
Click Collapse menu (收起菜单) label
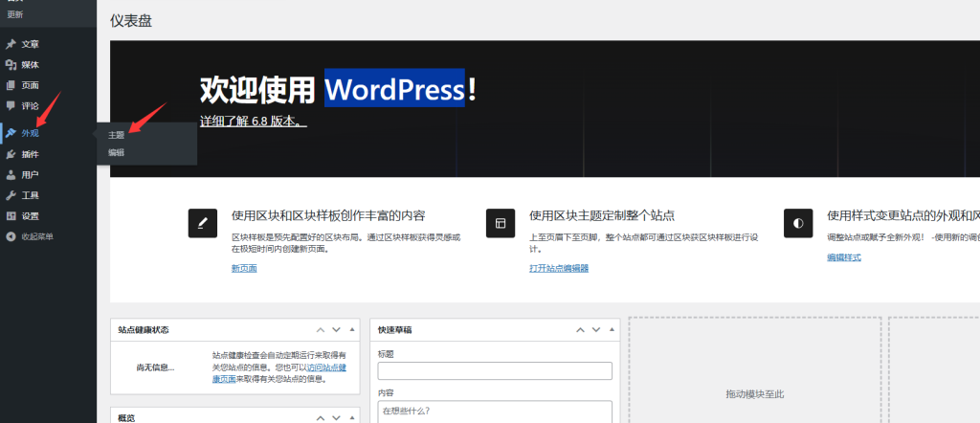[37, 236]
